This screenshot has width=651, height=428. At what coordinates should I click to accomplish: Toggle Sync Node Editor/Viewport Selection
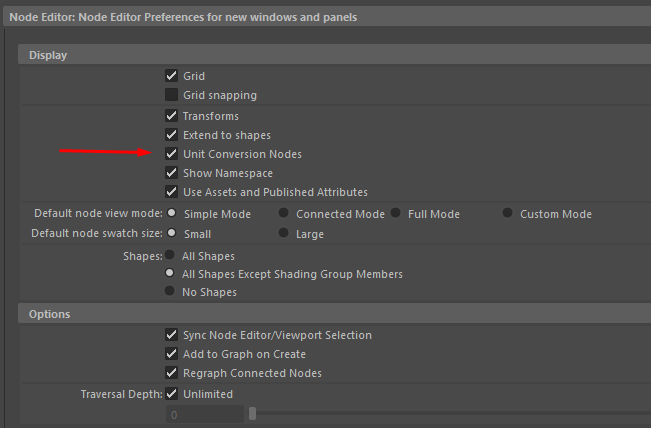click(x=171, y=335)
